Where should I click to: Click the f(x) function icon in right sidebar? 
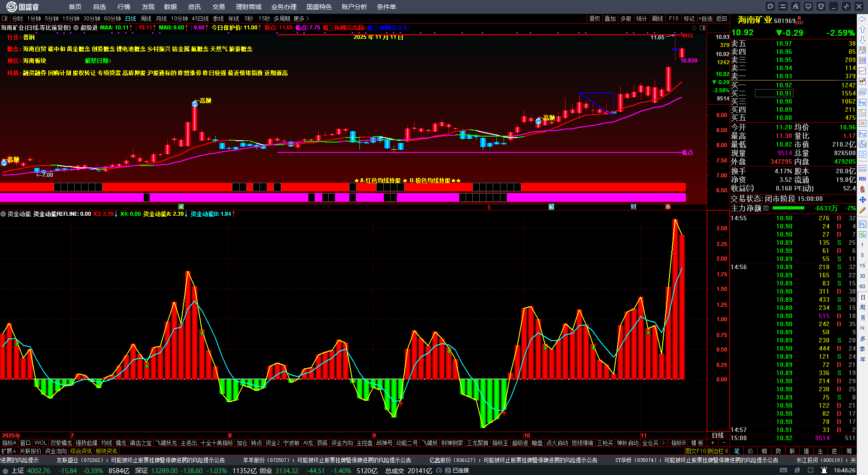coord(863,144)
